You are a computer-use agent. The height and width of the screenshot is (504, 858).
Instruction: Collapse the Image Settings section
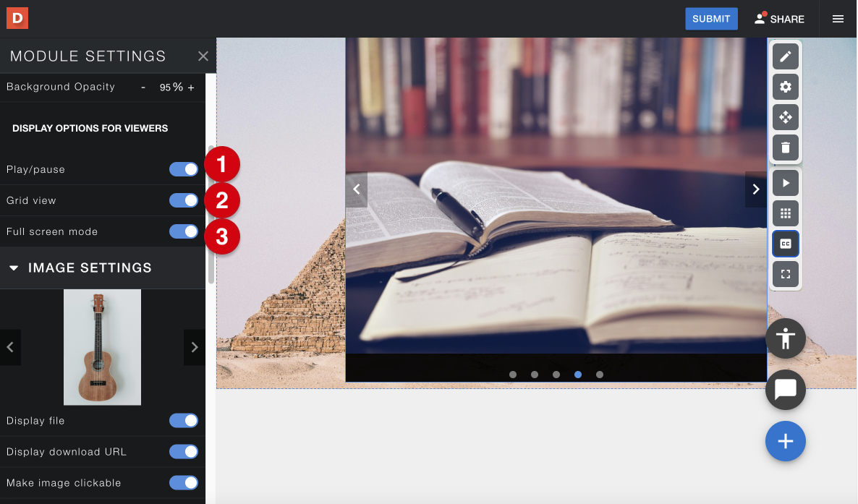(x=14, y=268)
